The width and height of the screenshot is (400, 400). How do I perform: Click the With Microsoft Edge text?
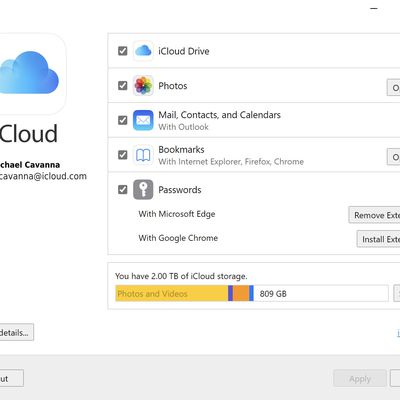pyautogui.click(x=177, y=214)
